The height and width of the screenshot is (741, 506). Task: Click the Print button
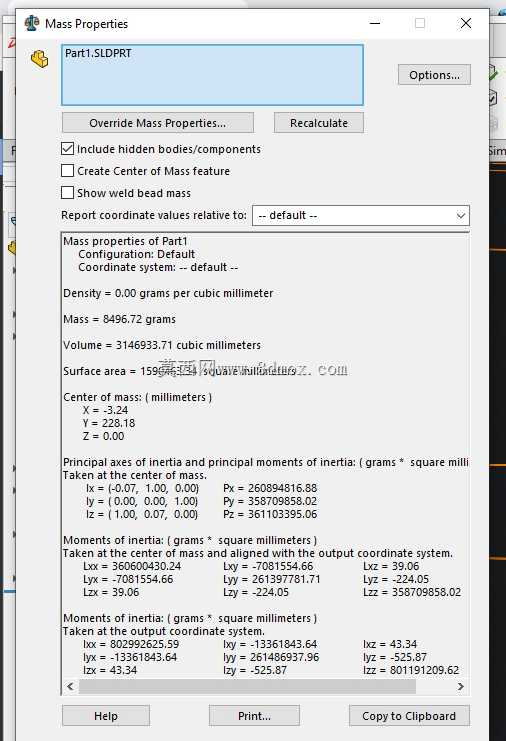pyautogui.click(x=254, y=716)
